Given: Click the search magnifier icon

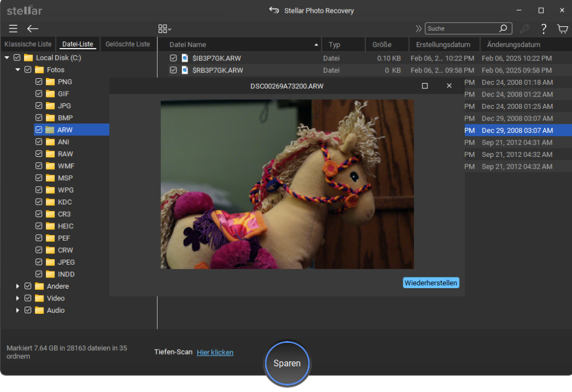Looking at the screenshot, I should 503,28.
